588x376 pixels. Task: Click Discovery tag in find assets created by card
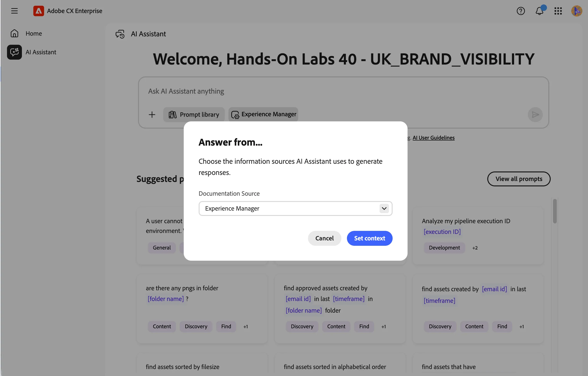coord(440,326)
